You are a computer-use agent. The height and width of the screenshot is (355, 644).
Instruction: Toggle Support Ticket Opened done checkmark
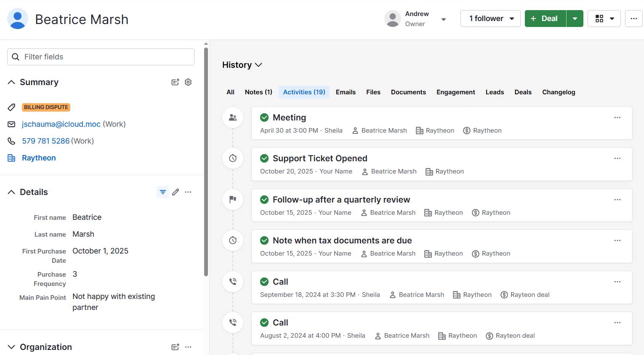(x=264, y=158)
